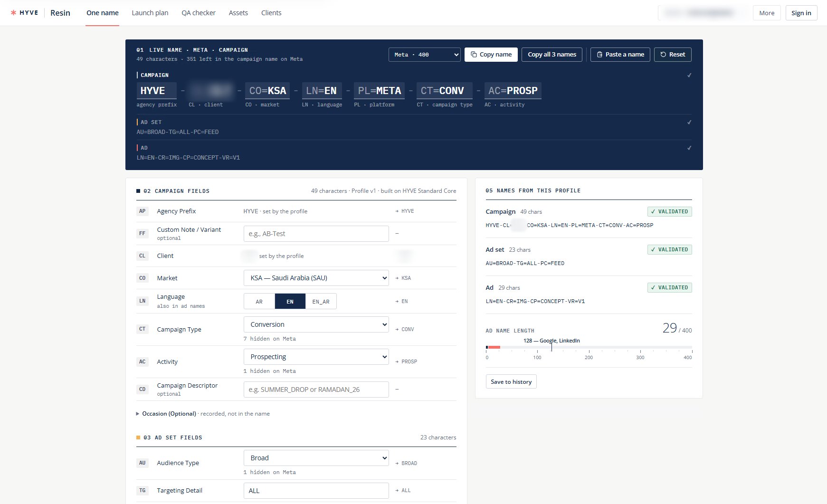Click the Resin product name
The image size is (827, 504).
pos(60,13)
